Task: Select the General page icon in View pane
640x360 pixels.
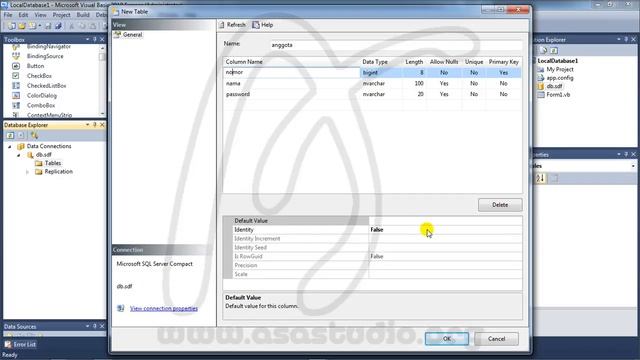Action: coord(118,35)
